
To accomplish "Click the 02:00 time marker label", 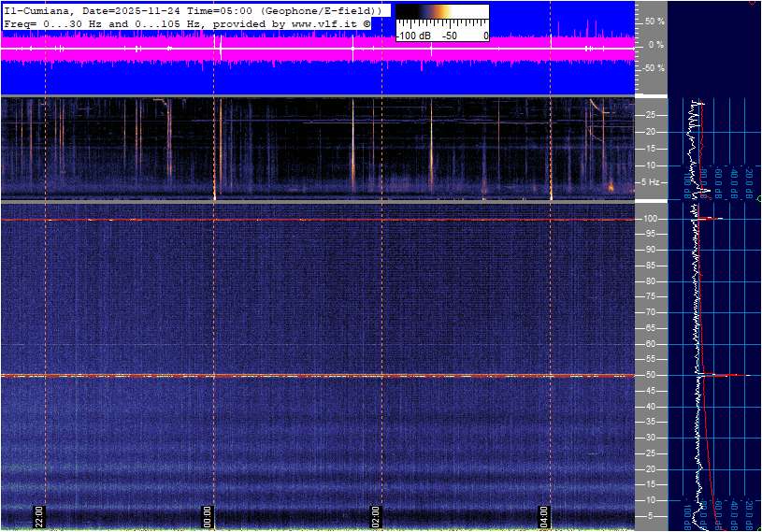I will [x=376, y=516].
